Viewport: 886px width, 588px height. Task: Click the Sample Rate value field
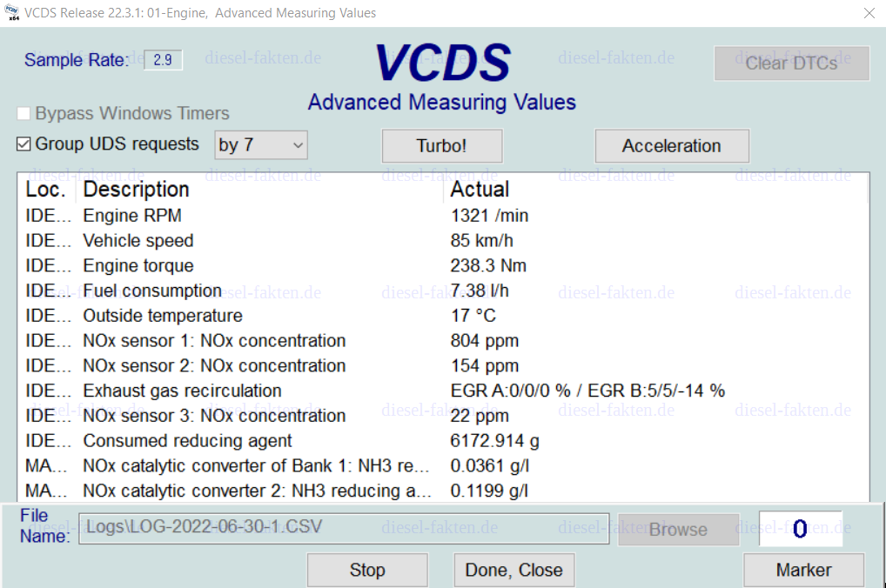[164, 60]
